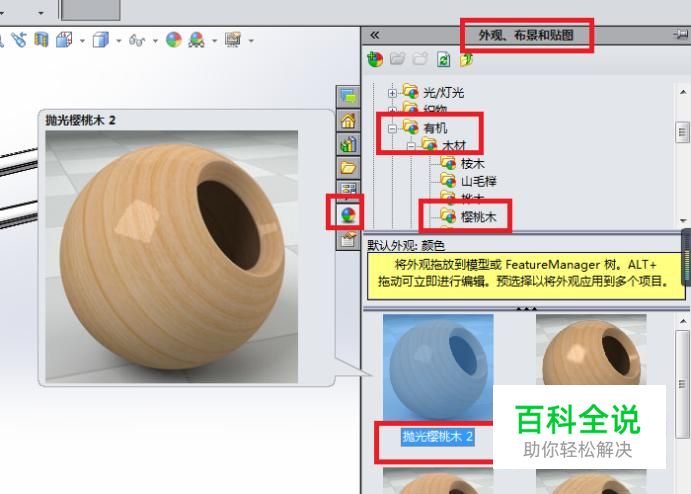Image resolution: width=691 pixels, height=494 pixels.
Task: Select the 有机 folder
Action: click(x=435, y=128)
